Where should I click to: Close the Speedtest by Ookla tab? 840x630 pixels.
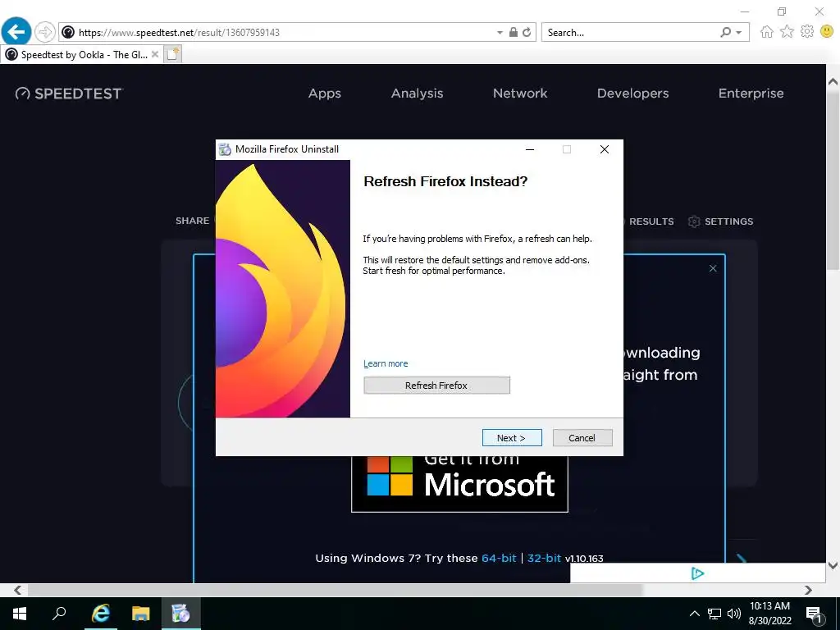tap(155, 54)
